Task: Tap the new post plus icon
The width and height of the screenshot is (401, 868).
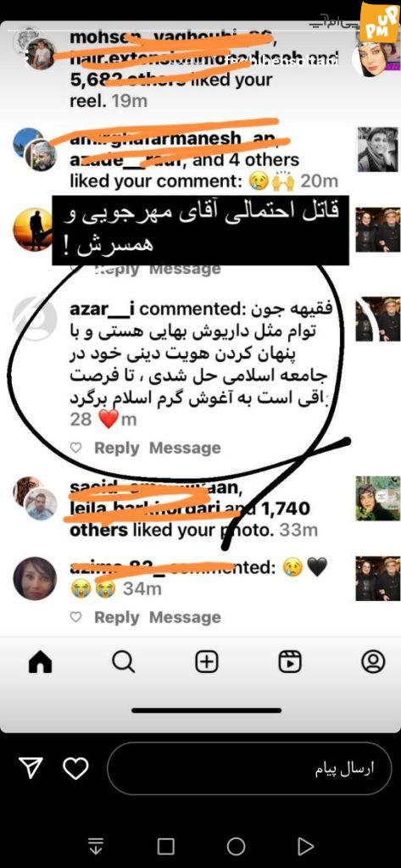Action: coord(207,662)
